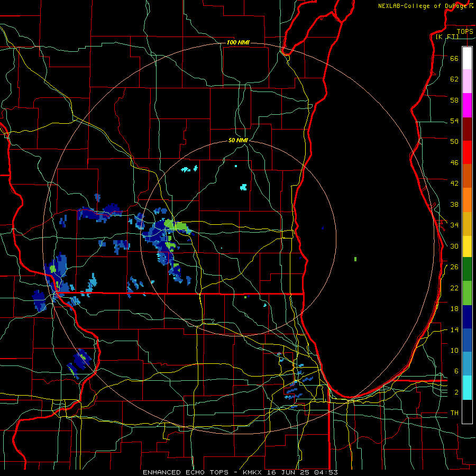Click the TH legend label
476x476 pixels.
coord(454,413)
